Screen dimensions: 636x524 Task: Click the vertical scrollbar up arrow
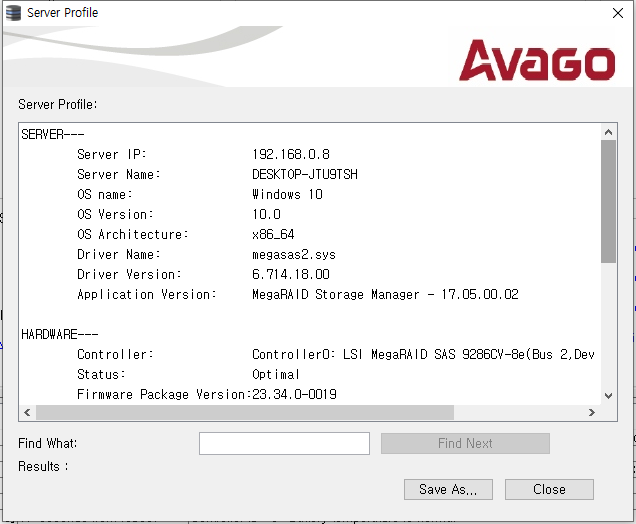(x=608, y=132)
